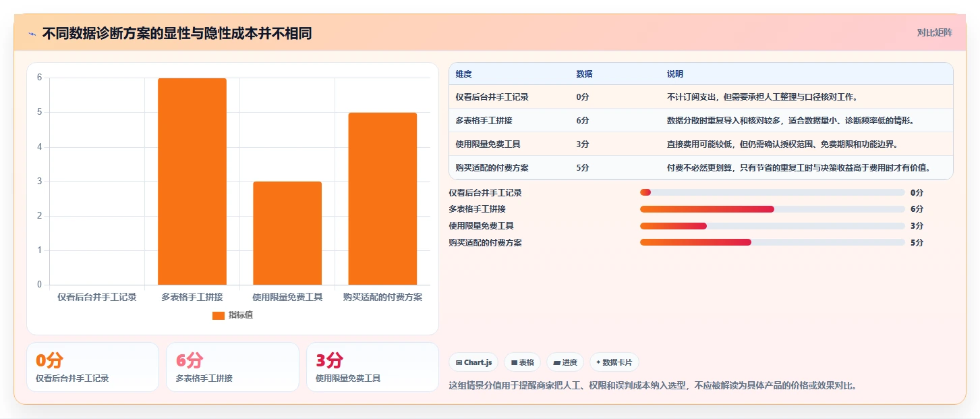Screen dimensions: 980x419
Task: Click the 购买适配的付费方案 bar in the chart
Action: tap(382, 198)
